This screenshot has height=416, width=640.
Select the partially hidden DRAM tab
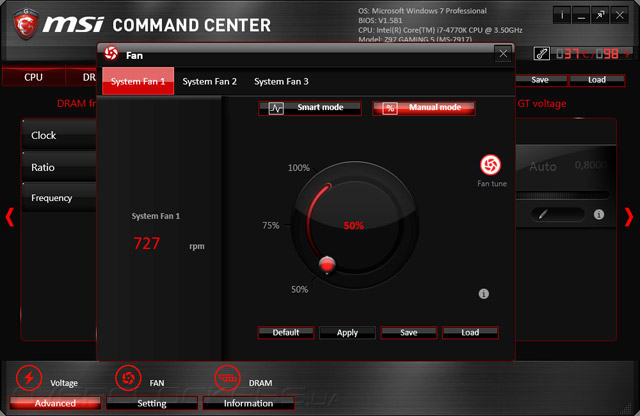pyautogui.click(x=82, y=77)
